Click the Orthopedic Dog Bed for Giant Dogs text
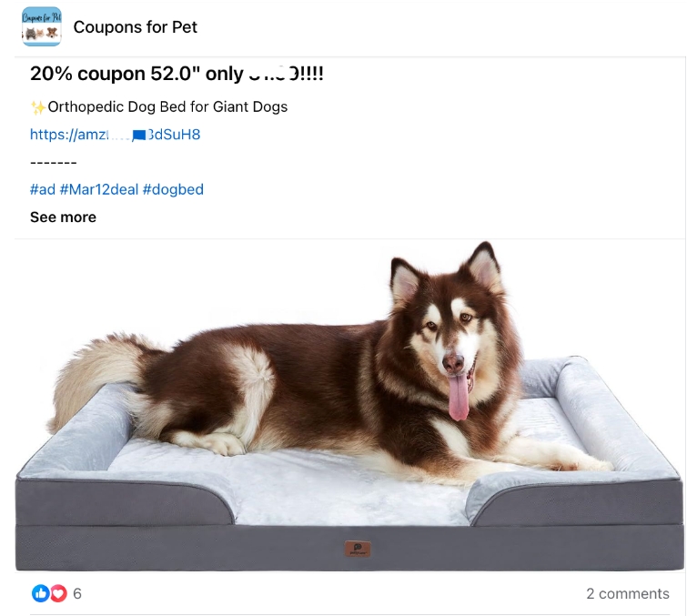The image size is (687, 616). 167,106
